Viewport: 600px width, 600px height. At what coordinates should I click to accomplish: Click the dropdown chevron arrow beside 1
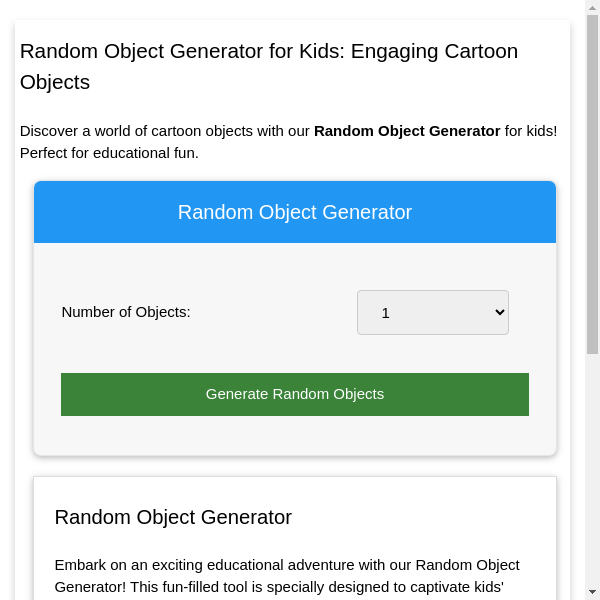pyautogui.click(x=501, y=312)
